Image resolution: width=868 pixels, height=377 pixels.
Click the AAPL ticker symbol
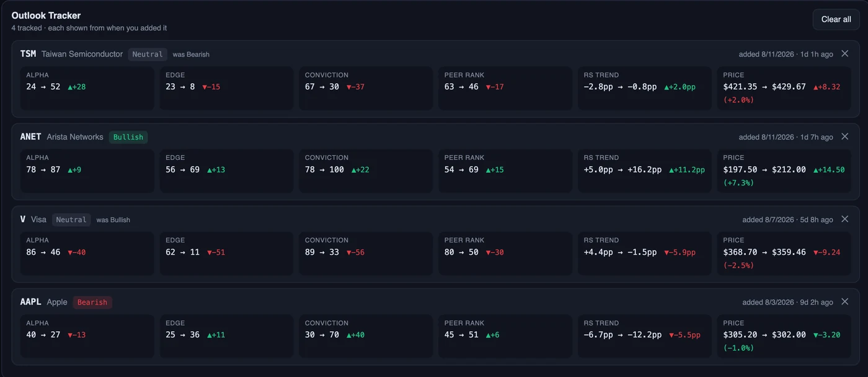point(30,302)
